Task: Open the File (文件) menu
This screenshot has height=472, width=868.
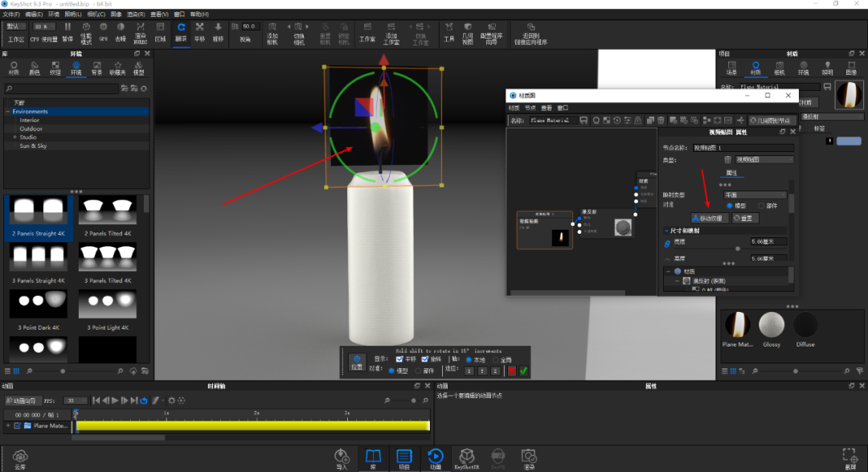Action: 11,14
